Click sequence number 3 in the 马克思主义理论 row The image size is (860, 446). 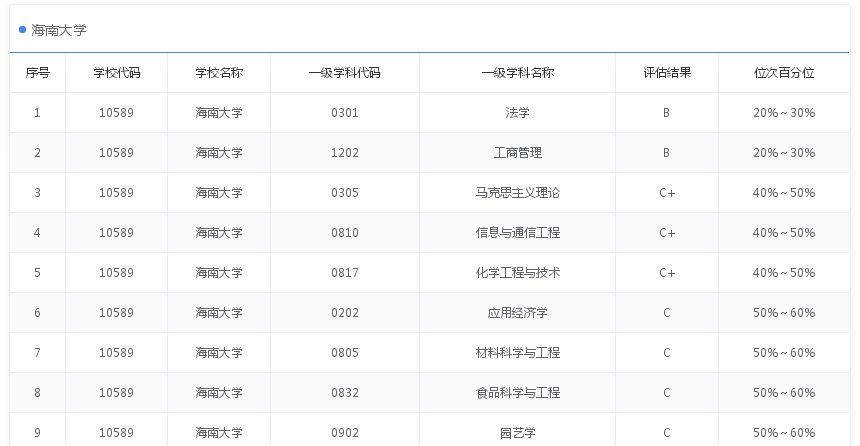pos(37,193)
